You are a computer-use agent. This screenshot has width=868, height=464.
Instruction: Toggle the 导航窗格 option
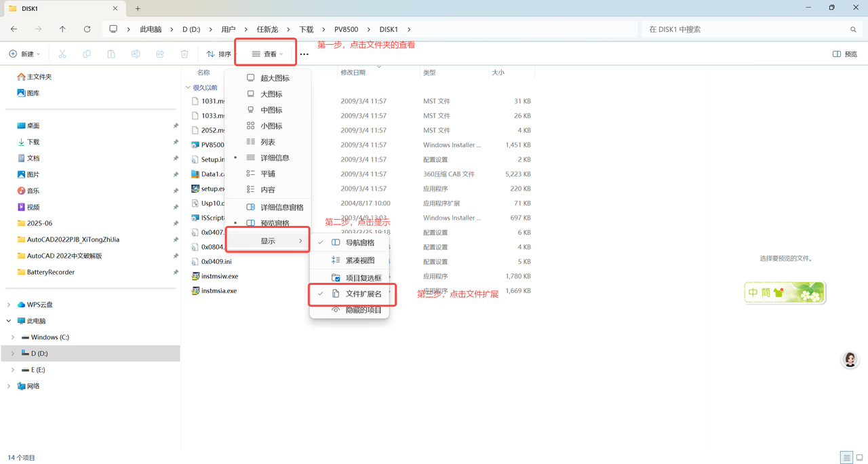point(359,242)
